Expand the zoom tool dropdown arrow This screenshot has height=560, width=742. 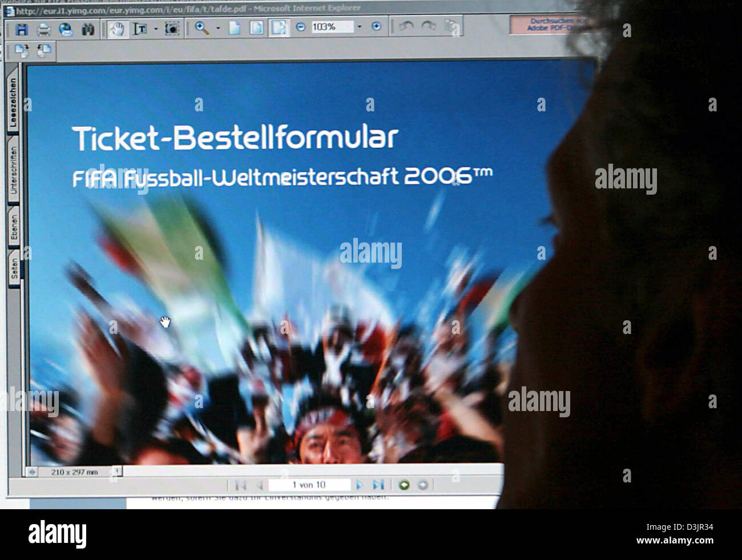coord(218,28)
